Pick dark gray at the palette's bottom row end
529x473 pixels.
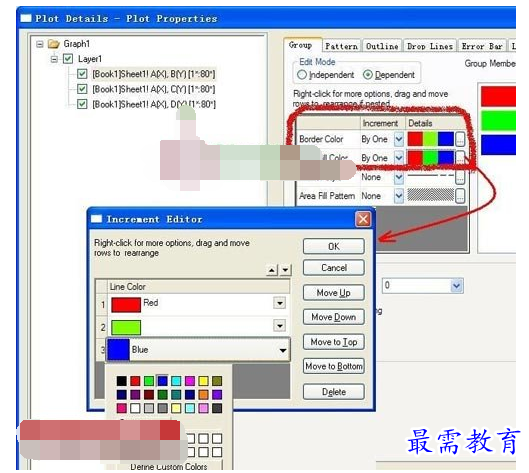pos(217,408)
